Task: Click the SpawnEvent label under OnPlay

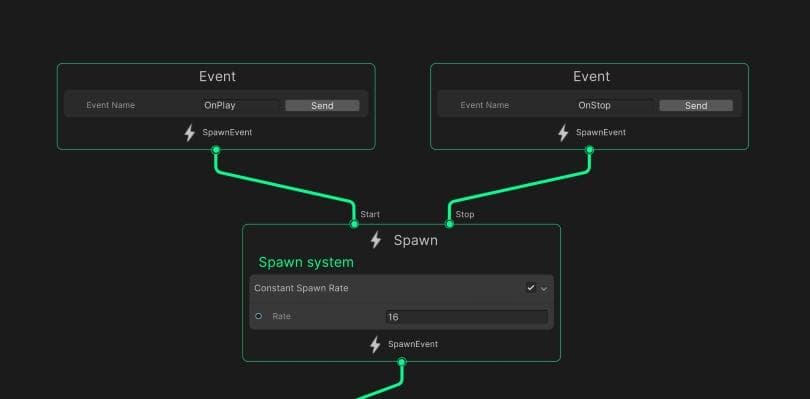Action: tap(227, 132)
